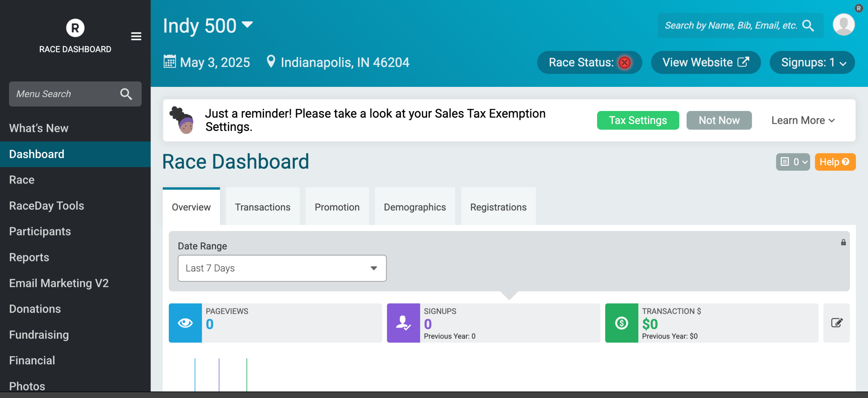Image resolution: width=868 pixels, height=398 pixels.
Task: Open Participants in the sidebar menu
Action: point(40,231)
